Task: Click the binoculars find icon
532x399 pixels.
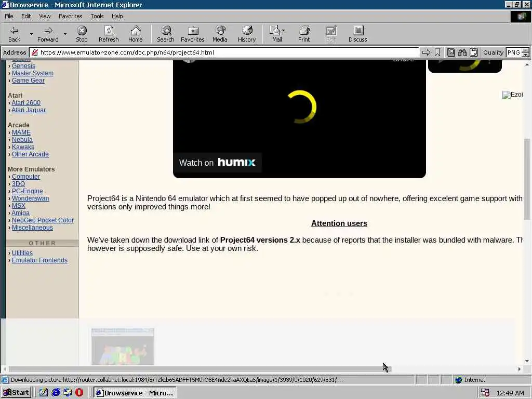Action: coord(462,52)
